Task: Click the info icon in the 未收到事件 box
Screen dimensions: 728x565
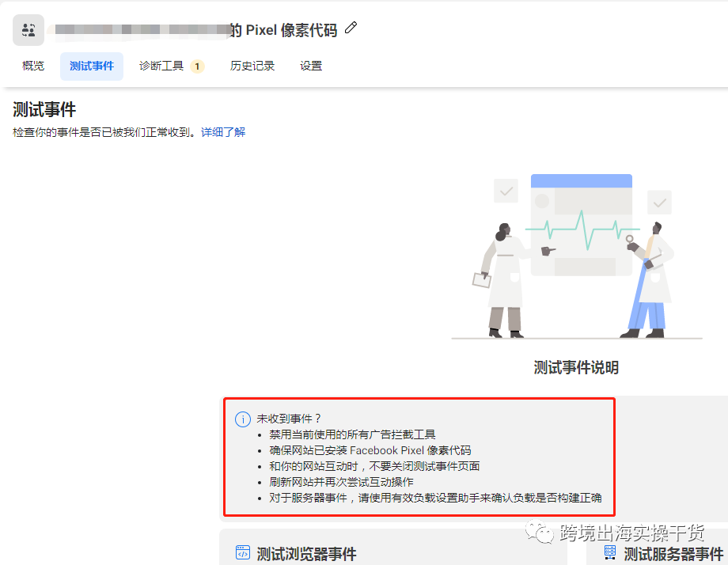Action: click(243, 419)
